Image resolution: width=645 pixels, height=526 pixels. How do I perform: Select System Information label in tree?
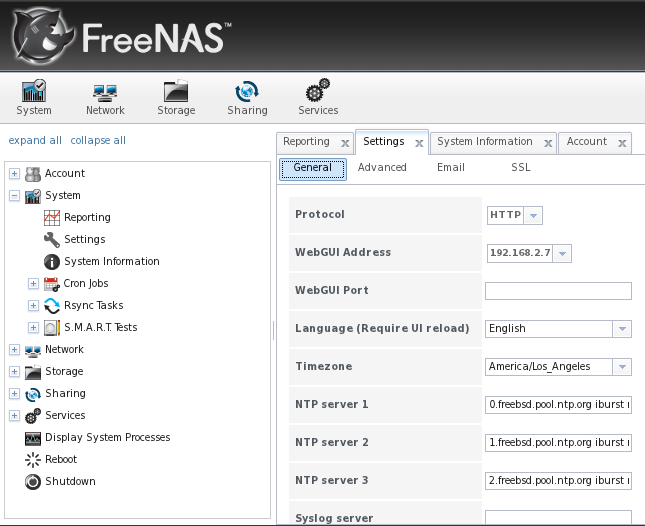[112, 262]
